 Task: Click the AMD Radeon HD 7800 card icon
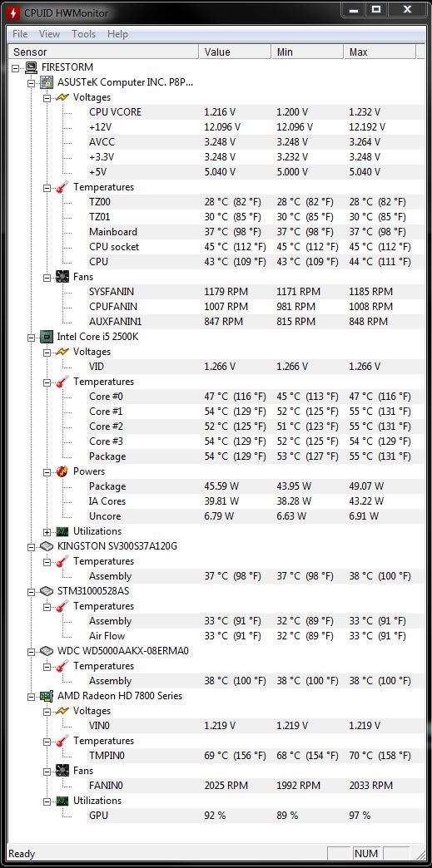coord(47,695)
